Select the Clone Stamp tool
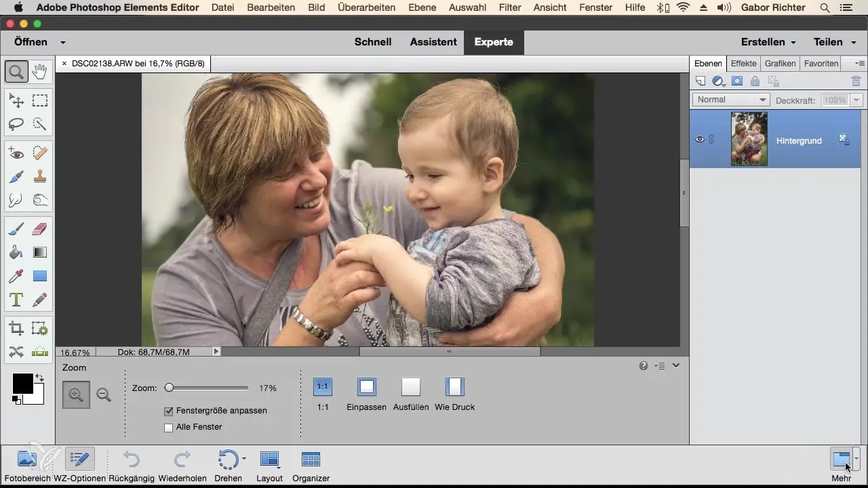The image size is (868, 488). click(x=40, y=176)
